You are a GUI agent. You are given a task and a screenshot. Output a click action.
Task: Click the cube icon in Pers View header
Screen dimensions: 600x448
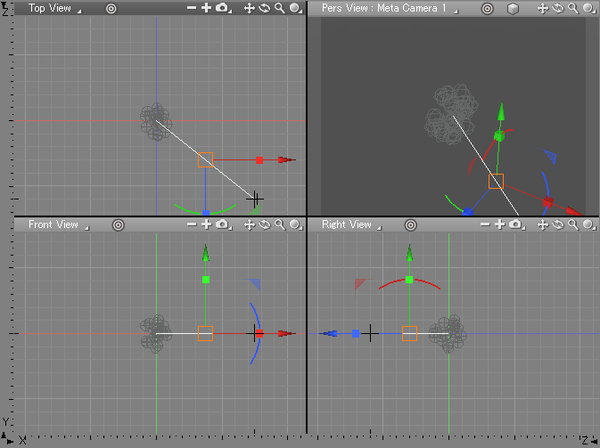pyautogui.click(x=513, y=8)
